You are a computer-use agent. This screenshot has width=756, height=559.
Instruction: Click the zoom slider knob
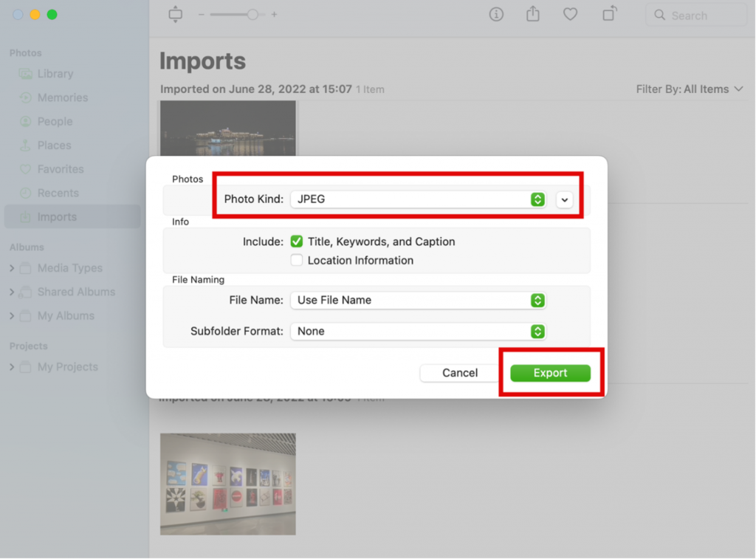pyautogui.click(x=252, y=15)
